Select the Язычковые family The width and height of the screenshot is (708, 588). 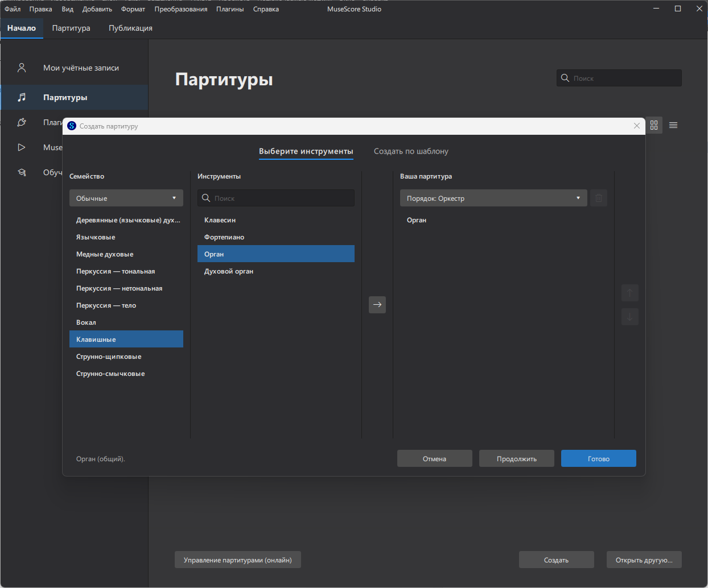coord(126,237)
